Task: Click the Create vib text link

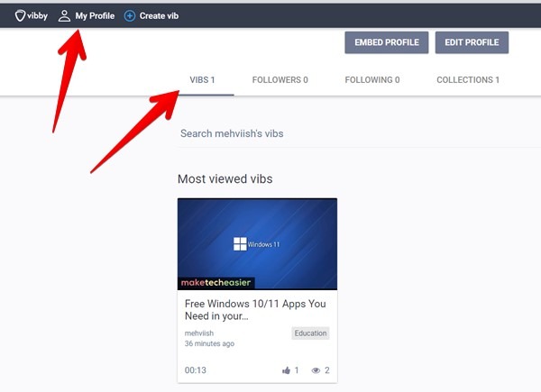Action: tap(159, 15)
